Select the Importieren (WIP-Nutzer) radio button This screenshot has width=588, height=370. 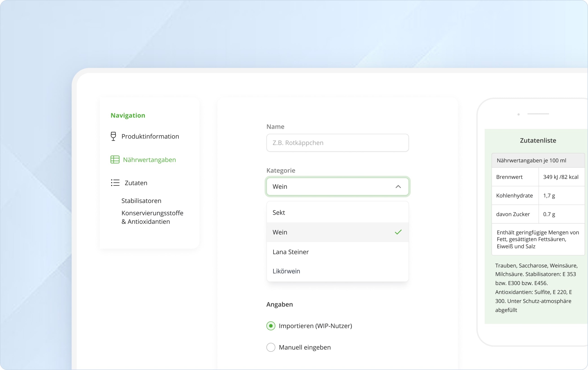tap(271, 326)
